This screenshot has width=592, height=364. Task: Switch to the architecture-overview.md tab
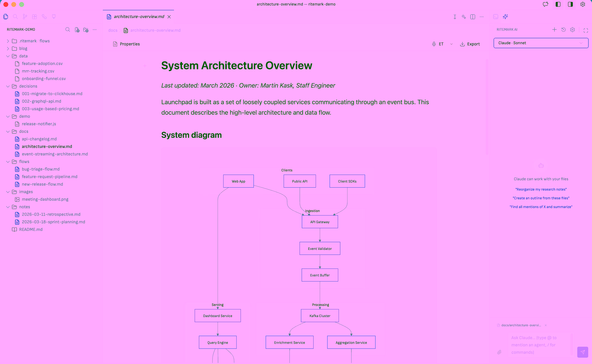pos(138,17)
